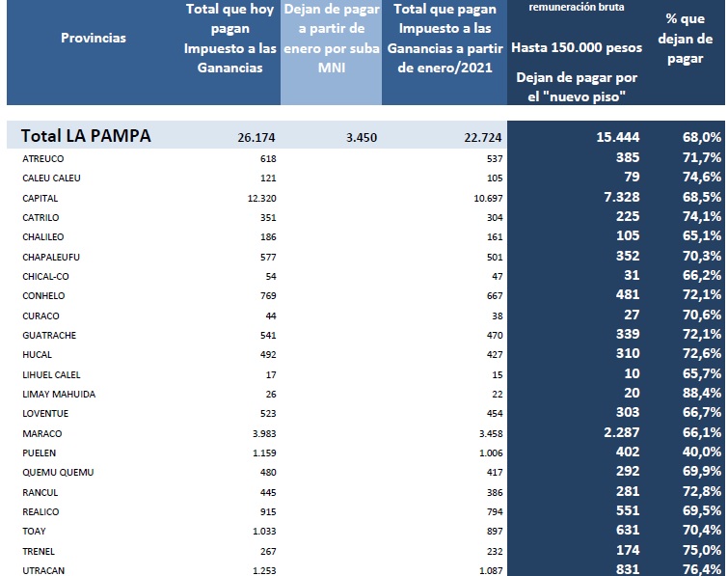
Task: Click the 40,0% value for PUELEN
Action: (702, 452)
